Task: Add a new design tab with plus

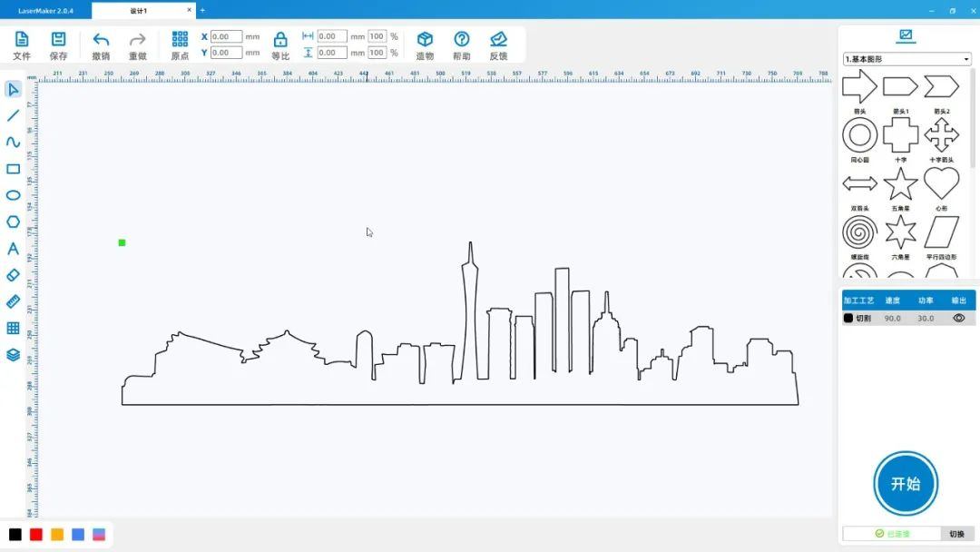Action: 202,11
